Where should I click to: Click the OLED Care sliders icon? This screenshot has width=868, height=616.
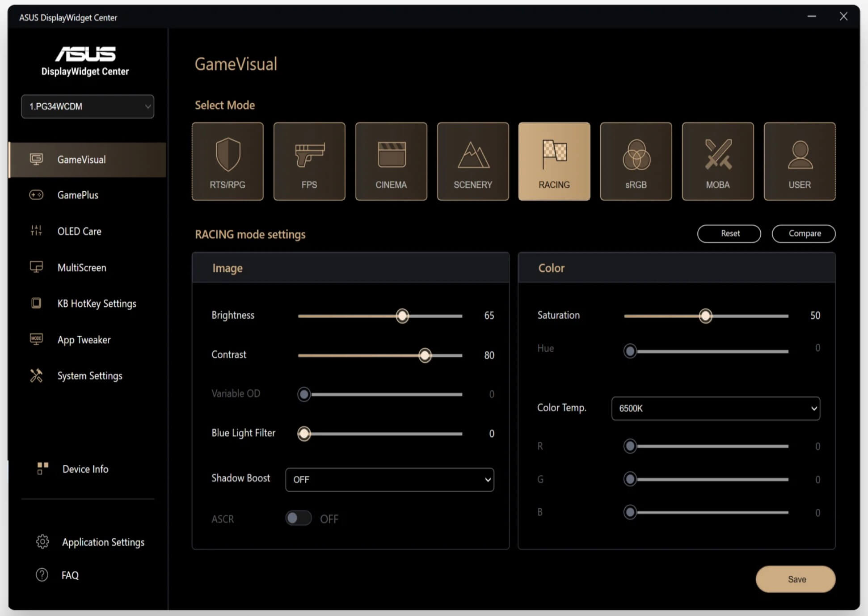36,231
